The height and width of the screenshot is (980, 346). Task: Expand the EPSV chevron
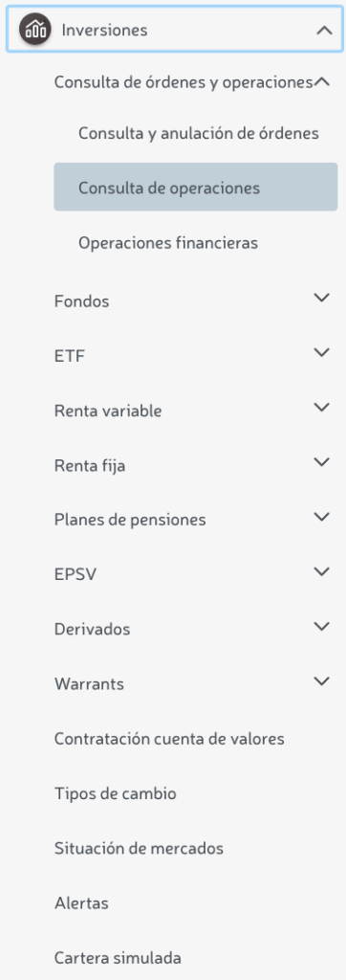click(322, 571)
